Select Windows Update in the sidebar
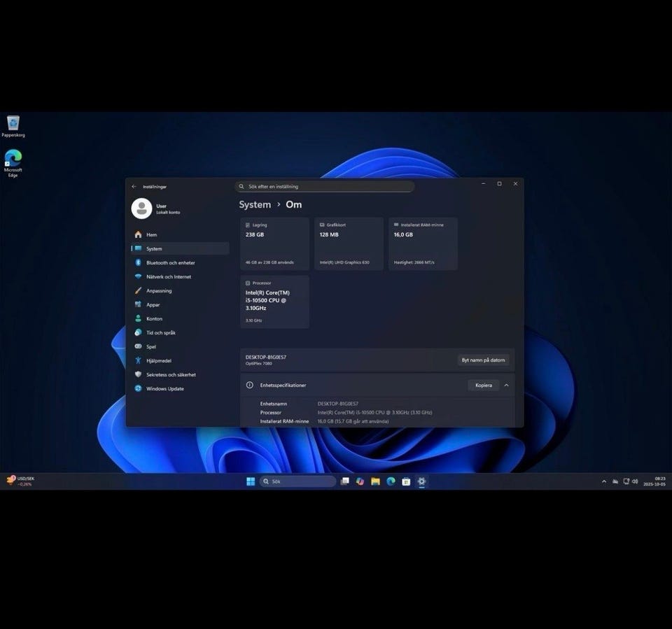The width and height of the screenshot is (672, 629). [x=164, y=389]
